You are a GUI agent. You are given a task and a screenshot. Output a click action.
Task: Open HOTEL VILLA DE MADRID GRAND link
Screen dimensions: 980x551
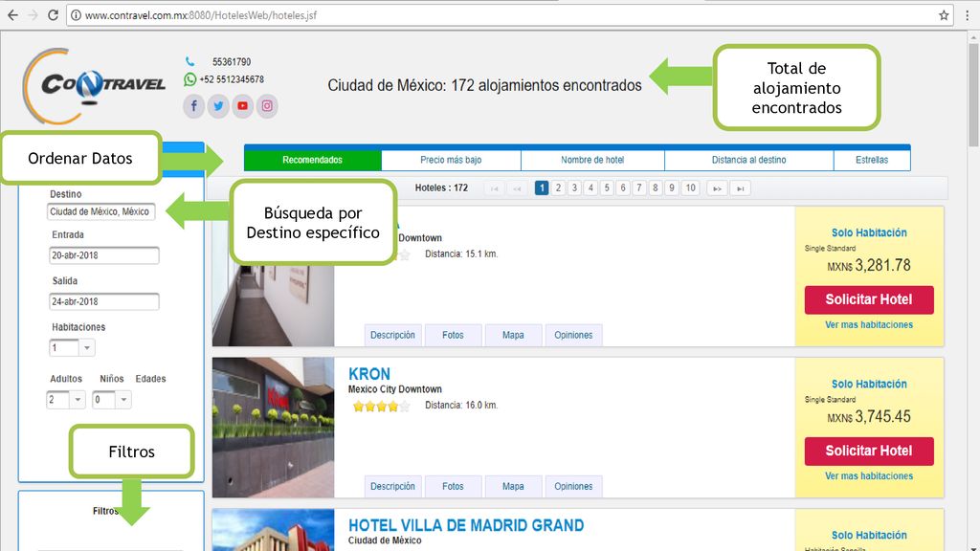(466, 525)
